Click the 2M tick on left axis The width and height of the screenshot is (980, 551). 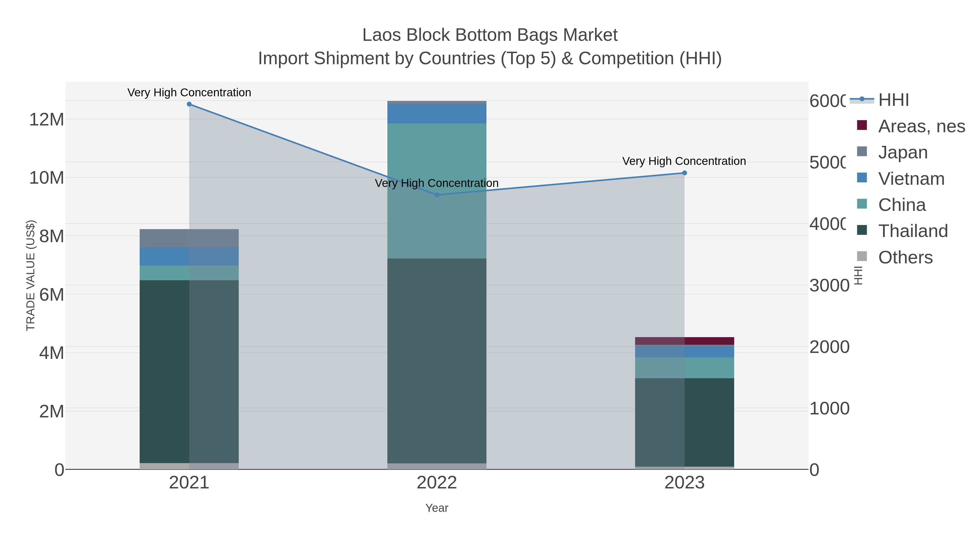[x=52, y=411]
